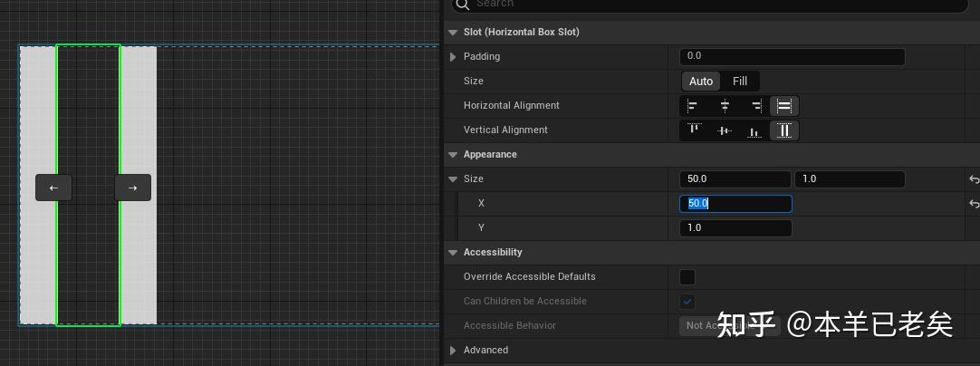
Task: Set vertical alignment to fill
Action: (784, 130)
